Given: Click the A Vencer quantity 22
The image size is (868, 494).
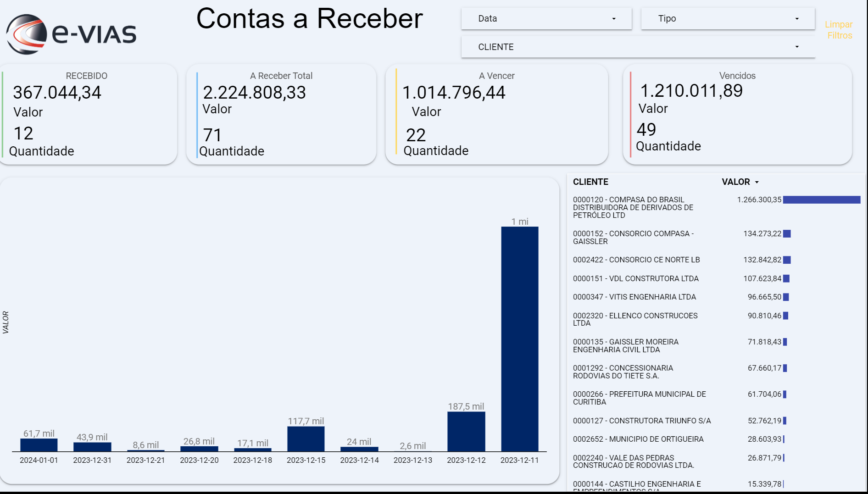Looking at the screenshot, I should 416,135.
